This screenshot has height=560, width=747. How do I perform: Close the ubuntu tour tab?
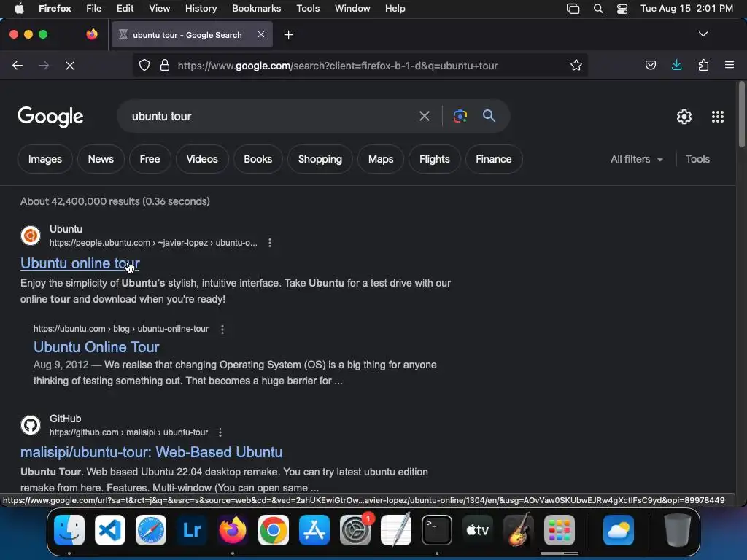[x=261, y=34]
